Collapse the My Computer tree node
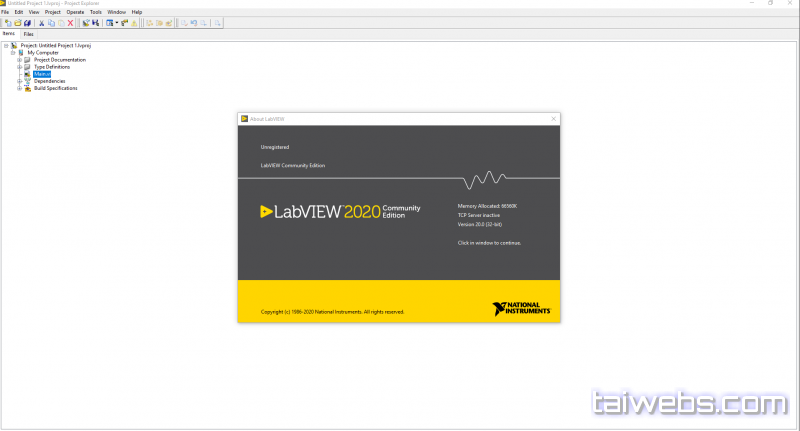 click(x=12, y=53)
